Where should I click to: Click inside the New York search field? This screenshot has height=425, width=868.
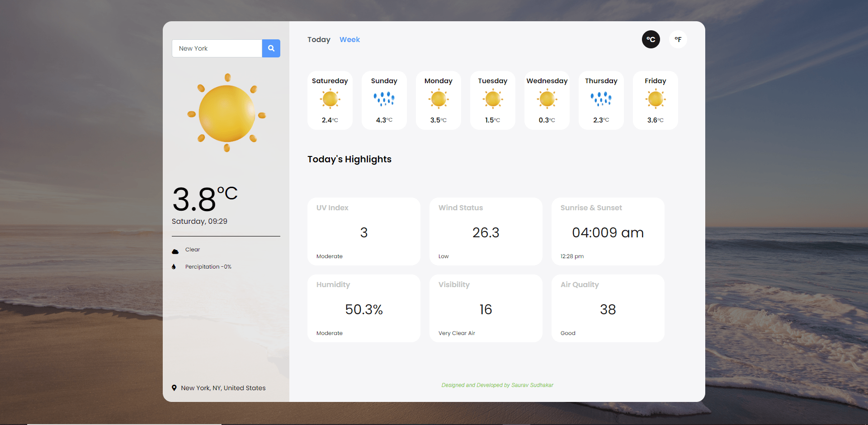tap(217, 48)
